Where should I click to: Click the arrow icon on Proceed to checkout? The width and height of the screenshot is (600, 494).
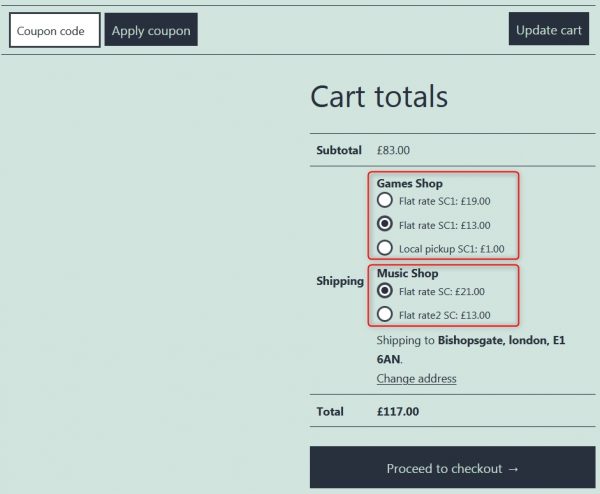[514, 469]
